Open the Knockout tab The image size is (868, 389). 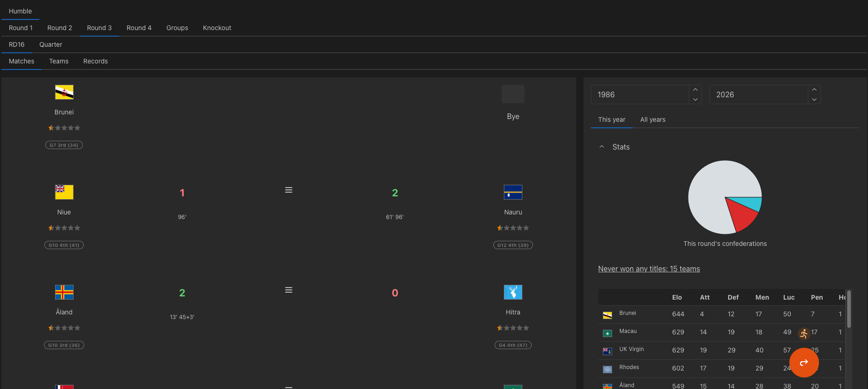click(217, 28)
